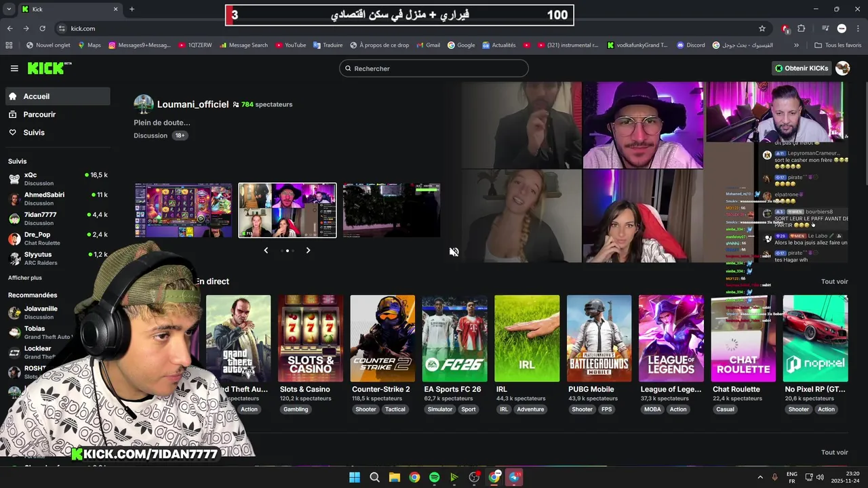Click the Tactical tag
Screen dimensions: 868x488
[x=395, y=409]
